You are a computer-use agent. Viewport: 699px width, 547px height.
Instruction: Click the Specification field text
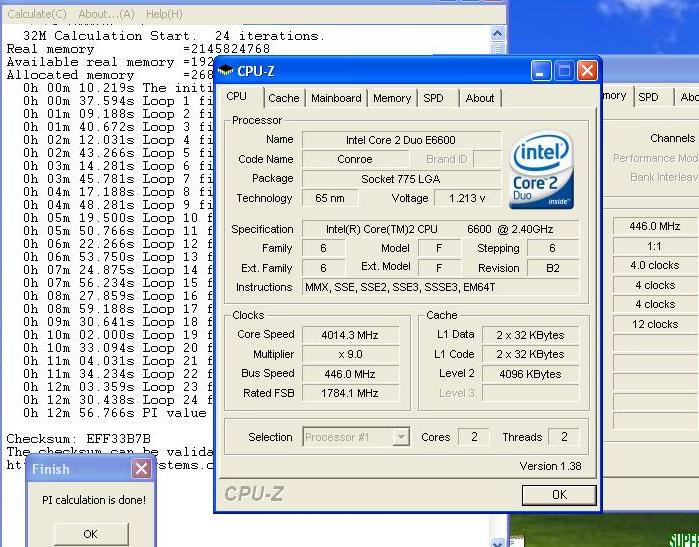pyautogui.click(x=440, y=229)
